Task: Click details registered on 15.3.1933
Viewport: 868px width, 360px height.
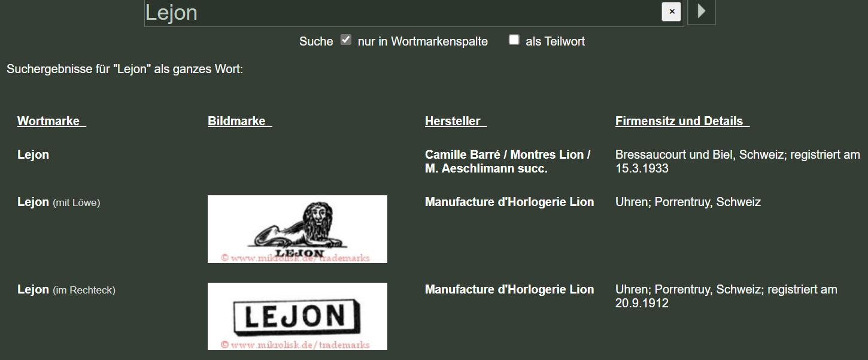Action: click(x=738, y=162)
